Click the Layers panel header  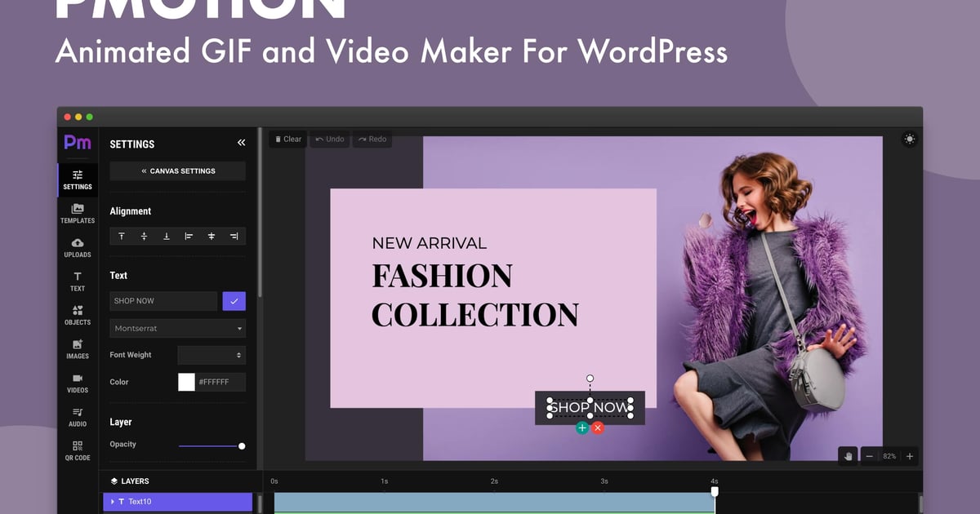tap(131, 481)
